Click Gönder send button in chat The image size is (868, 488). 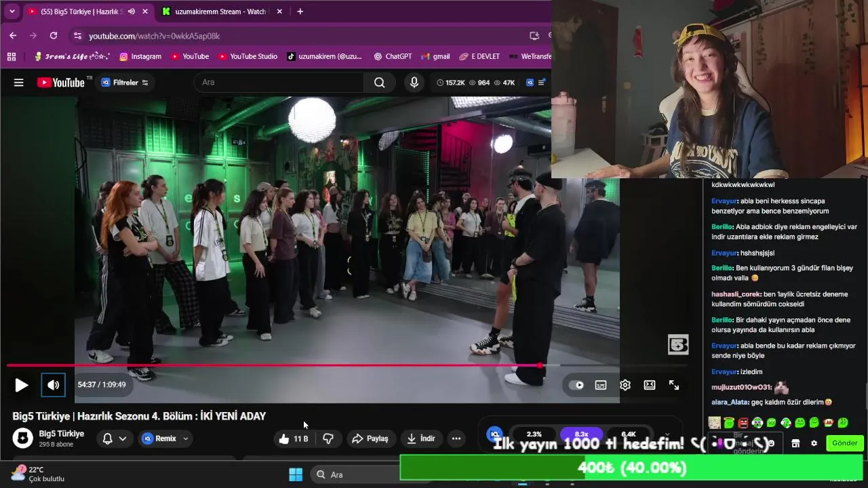pos(845,443)
